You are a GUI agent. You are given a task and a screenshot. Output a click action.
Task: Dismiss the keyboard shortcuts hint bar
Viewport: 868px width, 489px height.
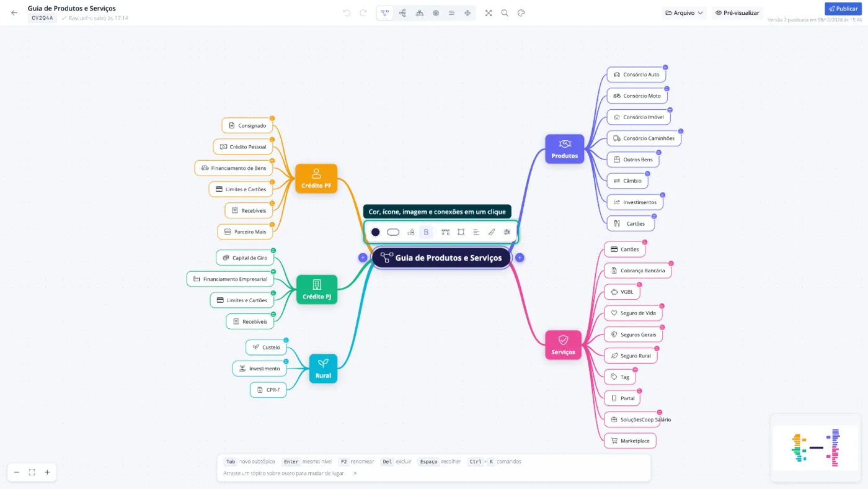tap(355, 473)
